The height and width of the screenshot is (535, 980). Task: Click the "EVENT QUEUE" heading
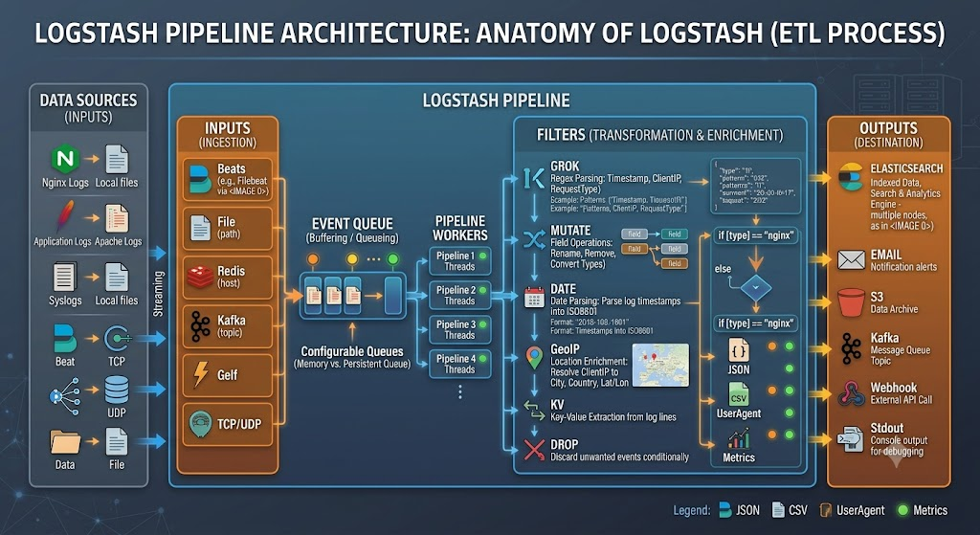click(352, 224)
